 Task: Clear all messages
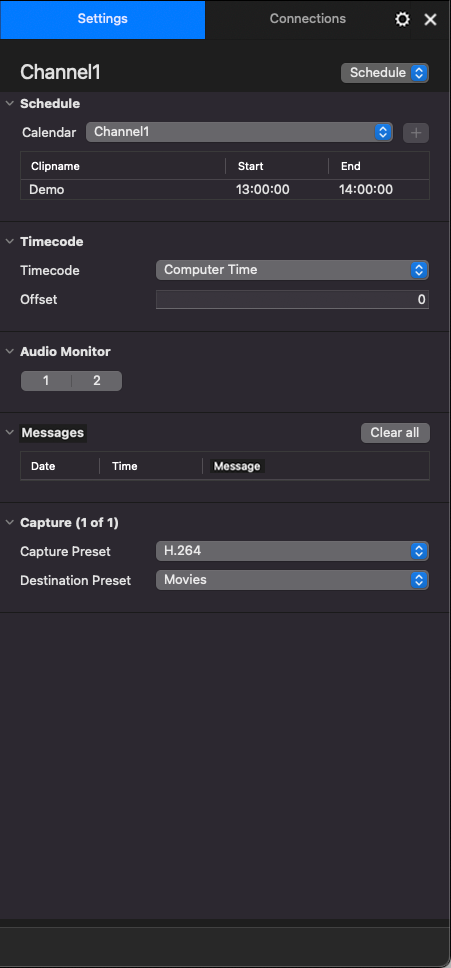click(x=395, y=433)
